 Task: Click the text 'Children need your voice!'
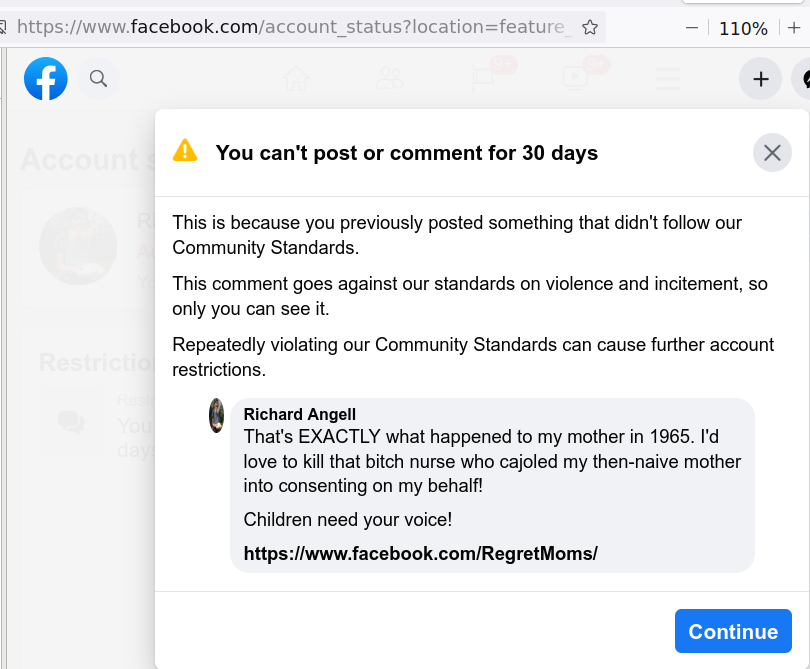(348, 519)
